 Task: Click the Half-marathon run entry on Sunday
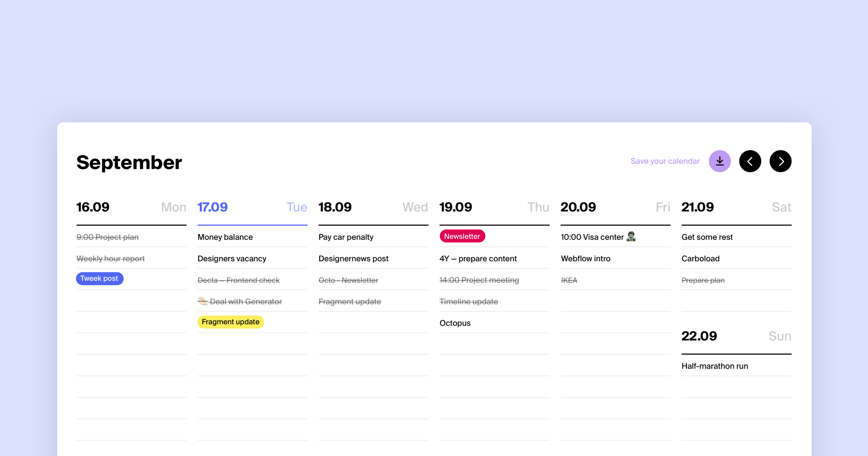pos(714,366)
